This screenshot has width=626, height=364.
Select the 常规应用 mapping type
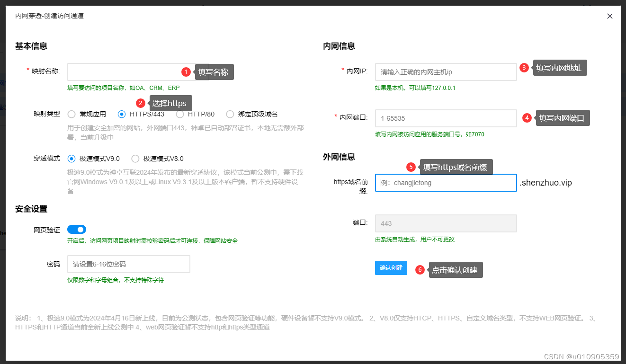click(x=72, y=114)
